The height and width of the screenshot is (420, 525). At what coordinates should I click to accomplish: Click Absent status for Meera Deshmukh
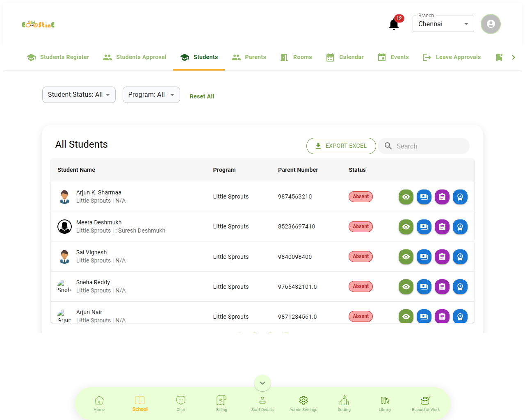point(361,226)
